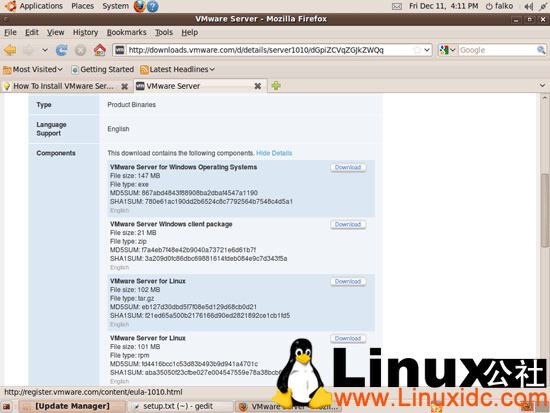Go back with the Firefox back arrow
550x413 pixels.
click(x=10, y=50)
